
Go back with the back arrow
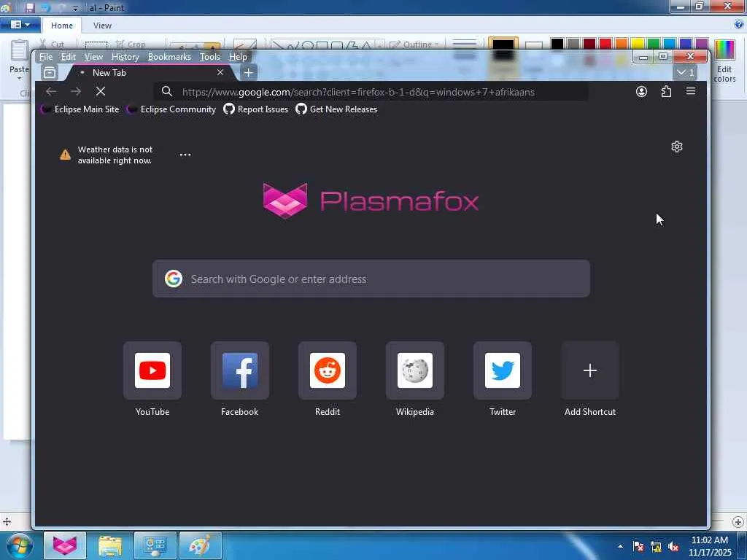pos(51,91)
